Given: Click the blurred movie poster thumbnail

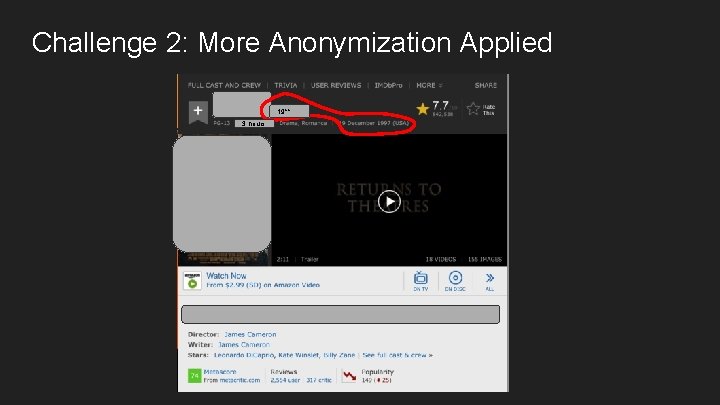Looking at the screenshot, I should tap(222, 194).
